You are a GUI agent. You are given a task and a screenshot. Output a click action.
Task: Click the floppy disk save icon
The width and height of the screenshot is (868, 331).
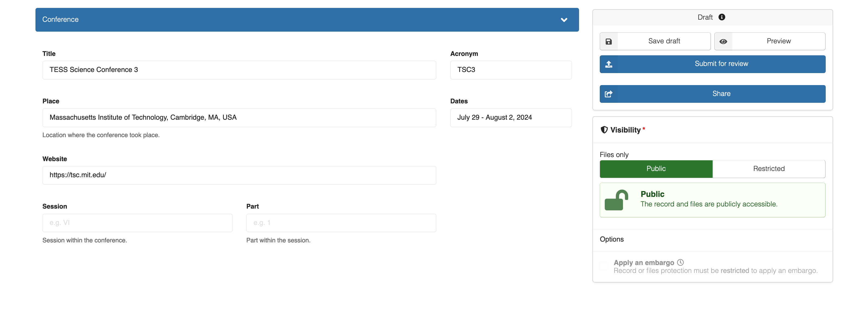(x=609, y=41)
